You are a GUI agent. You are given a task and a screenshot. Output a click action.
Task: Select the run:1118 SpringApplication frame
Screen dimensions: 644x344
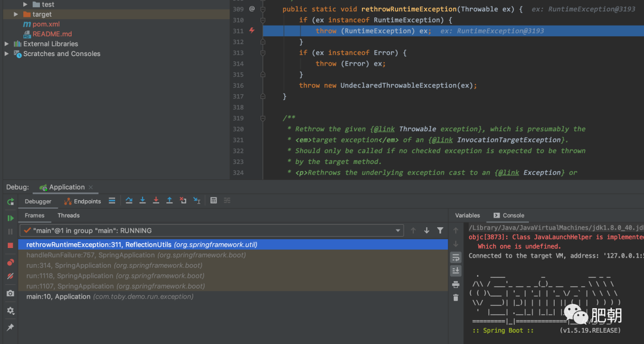(233, 276)
